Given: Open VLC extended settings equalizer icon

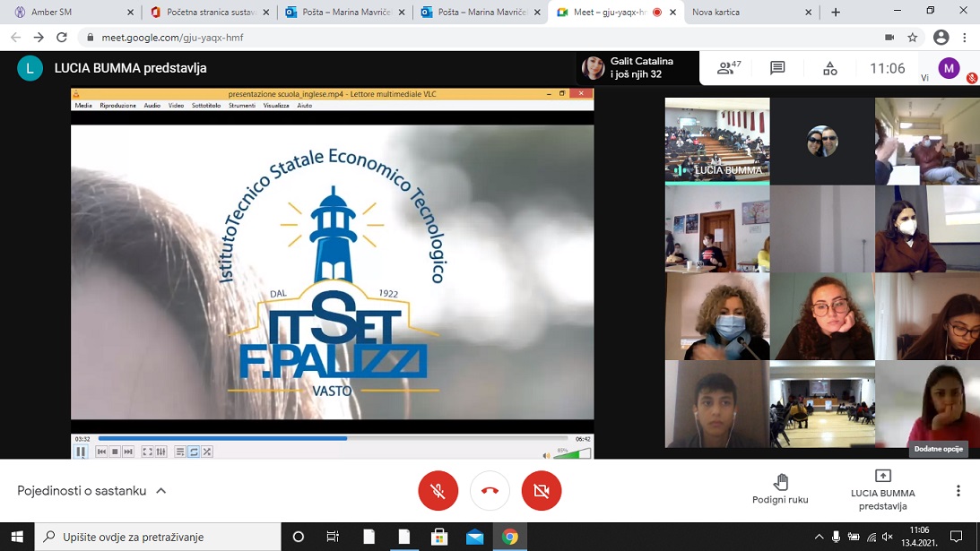Looking at the screenshot, I should (161, 452).
